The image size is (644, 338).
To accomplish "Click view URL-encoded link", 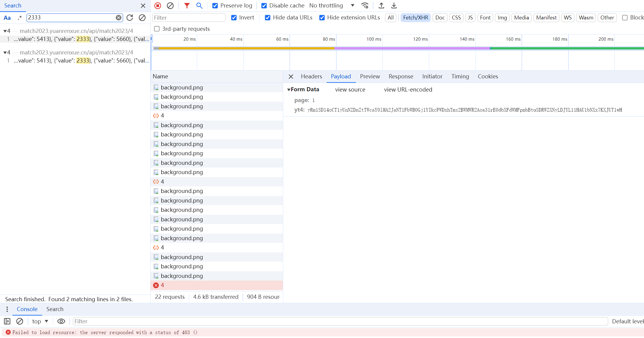I will pyautogui.click(x=408, y=90).
